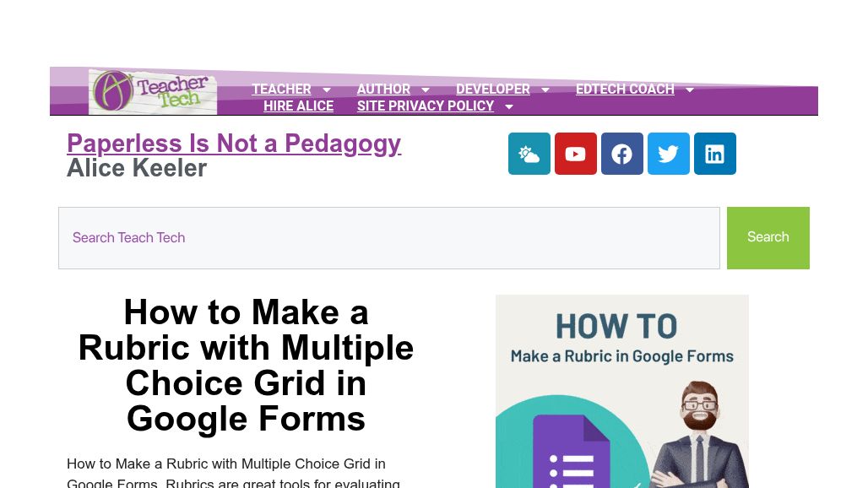Click the Alice Keeler author name

click(x=137, y=168)
